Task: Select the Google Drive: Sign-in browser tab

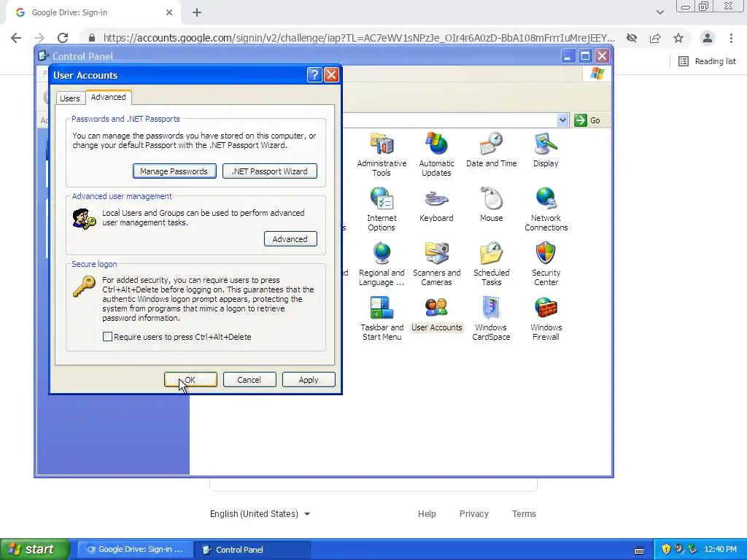Action: 93,13
